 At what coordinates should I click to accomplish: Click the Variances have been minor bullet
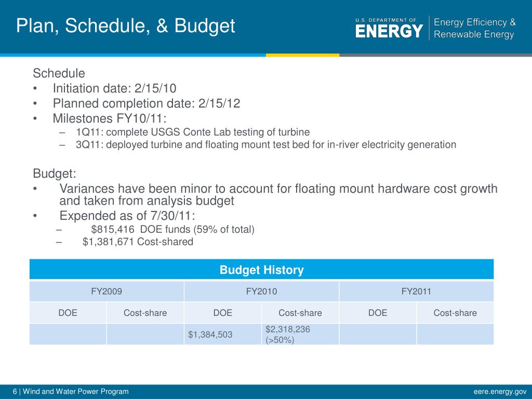[x=278, y=194]
